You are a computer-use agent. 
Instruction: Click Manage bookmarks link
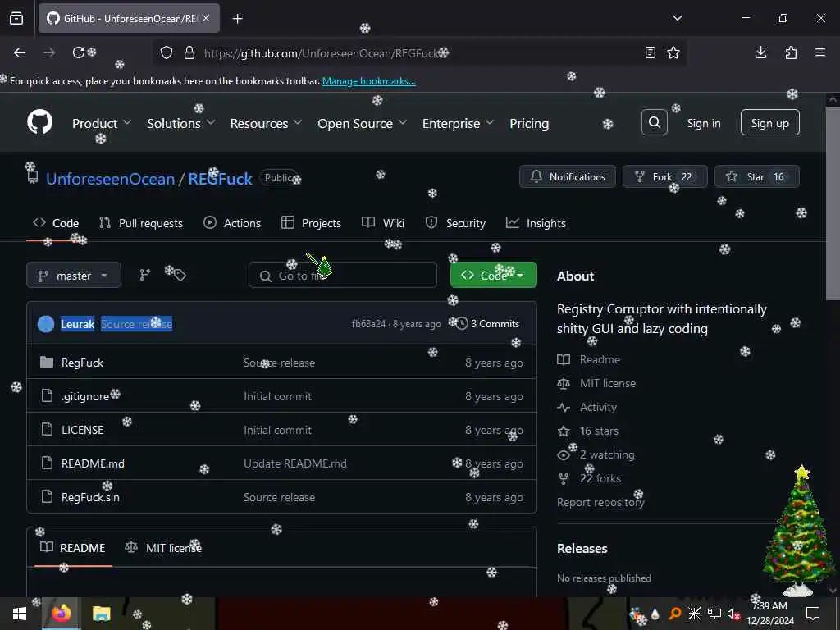pos(368,81)
